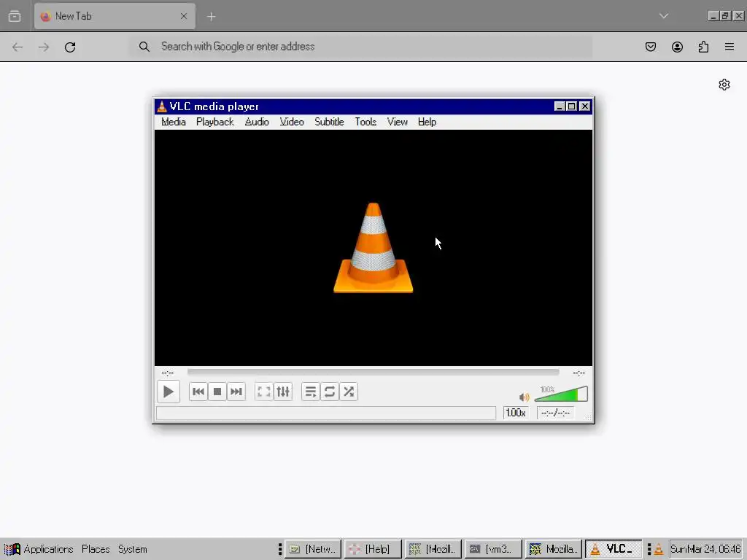Open the VLC Subtitle menu
Viewport: 747px width, 560px height.
(x=329, y=122)
